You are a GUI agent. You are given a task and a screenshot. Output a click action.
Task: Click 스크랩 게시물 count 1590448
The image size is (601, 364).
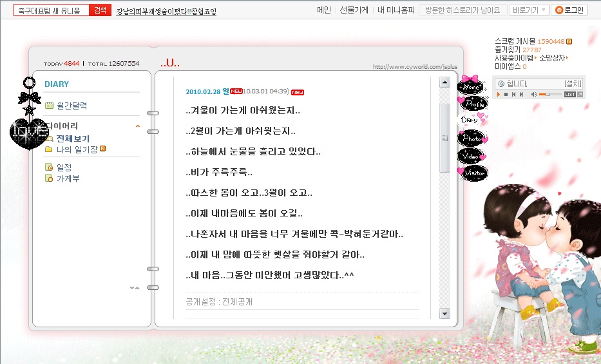(551, 41)
